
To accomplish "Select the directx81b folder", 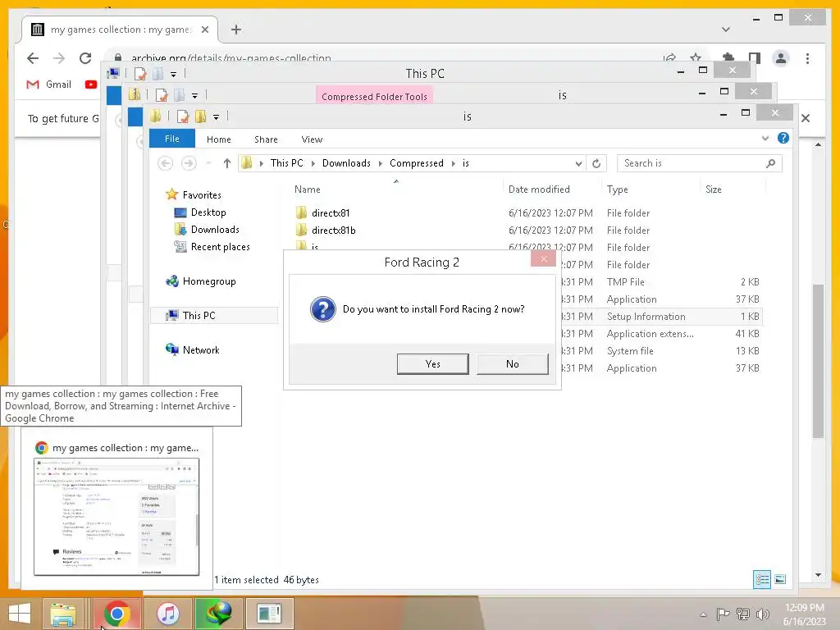I will [333, 230].
